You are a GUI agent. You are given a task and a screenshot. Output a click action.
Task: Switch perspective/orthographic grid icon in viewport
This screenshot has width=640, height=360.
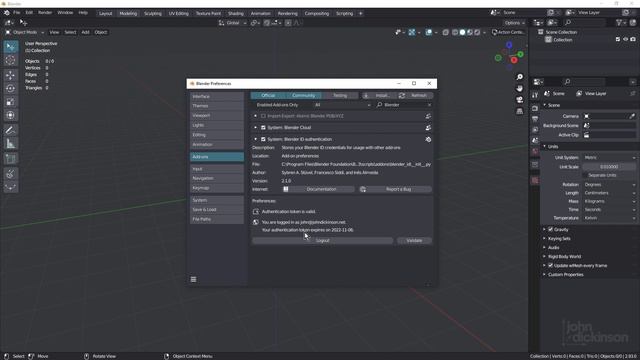520,111
